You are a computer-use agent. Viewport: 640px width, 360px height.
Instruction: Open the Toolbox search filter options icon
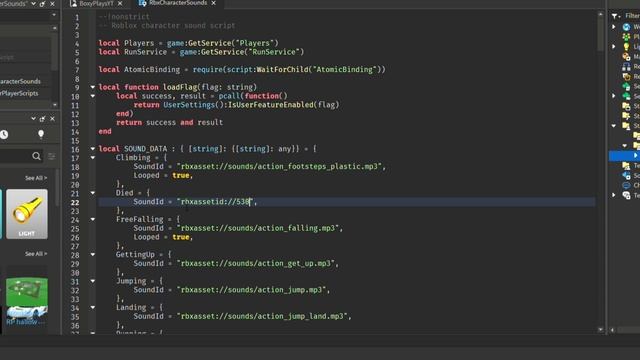51,156
